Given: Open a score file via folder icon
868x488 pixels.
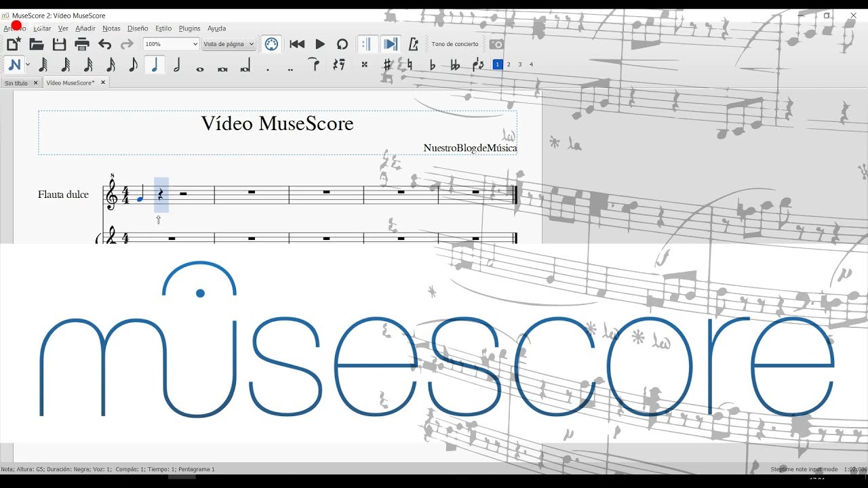Looking at the screenshot, I should (37, 45).
